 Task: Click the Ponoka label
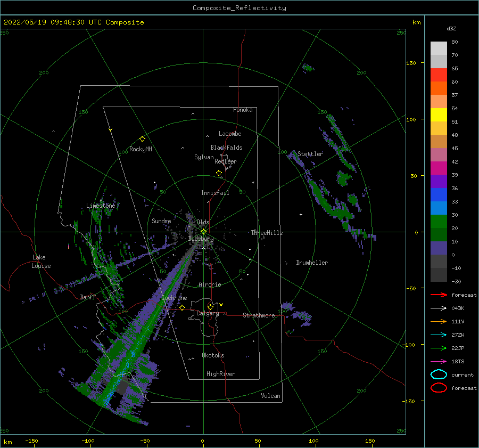click(x=243, y=110)
